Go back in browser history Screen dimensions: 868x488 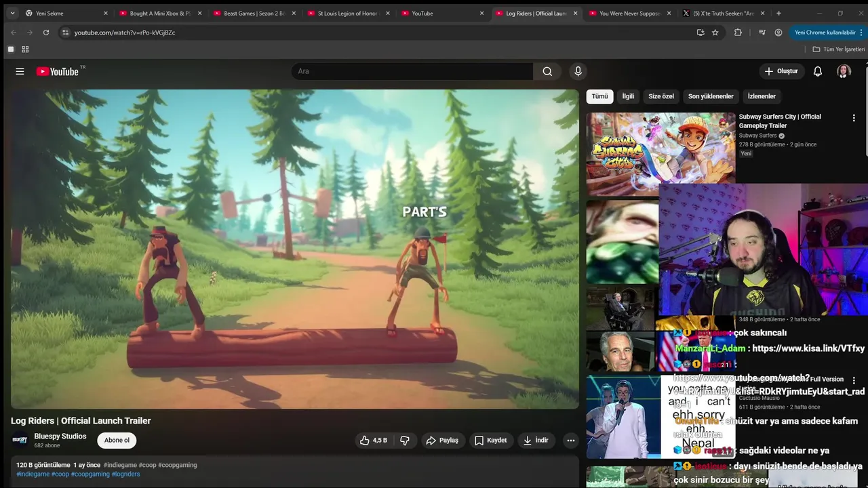14,33
